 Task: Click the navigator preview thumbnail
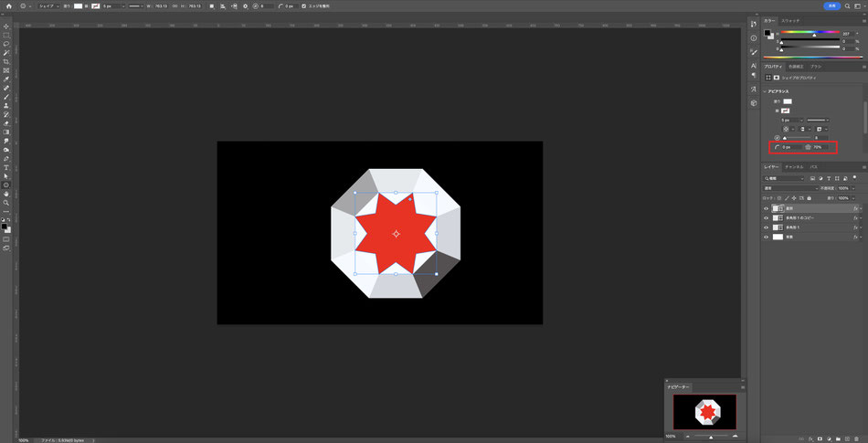coord(704,412)
